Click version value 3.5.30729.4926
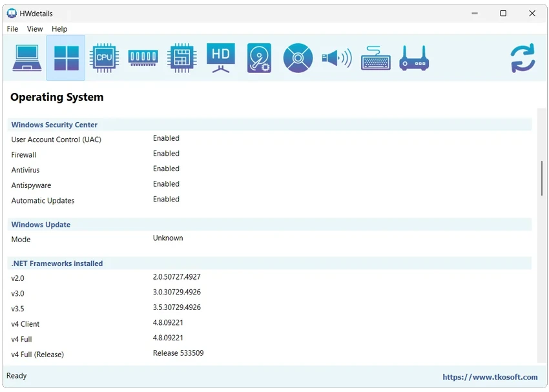Image resolution: width=549 pixels, height=392 pixels. coord(177,307)
